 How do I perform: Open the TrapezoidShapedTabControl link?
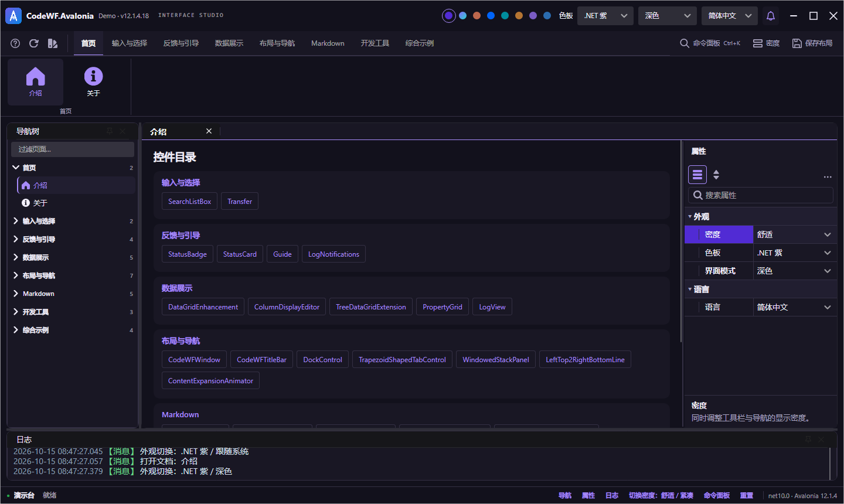click(402, 359)
